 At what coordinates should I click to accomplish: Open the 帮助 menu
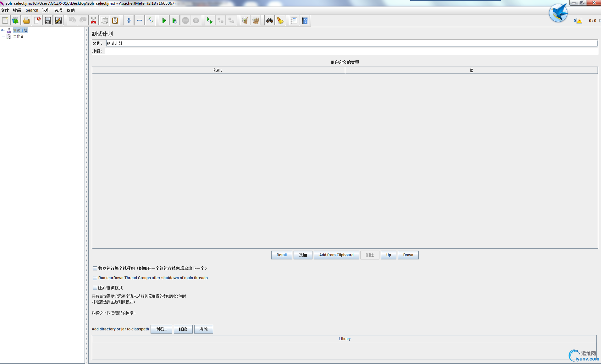point(71,10)
